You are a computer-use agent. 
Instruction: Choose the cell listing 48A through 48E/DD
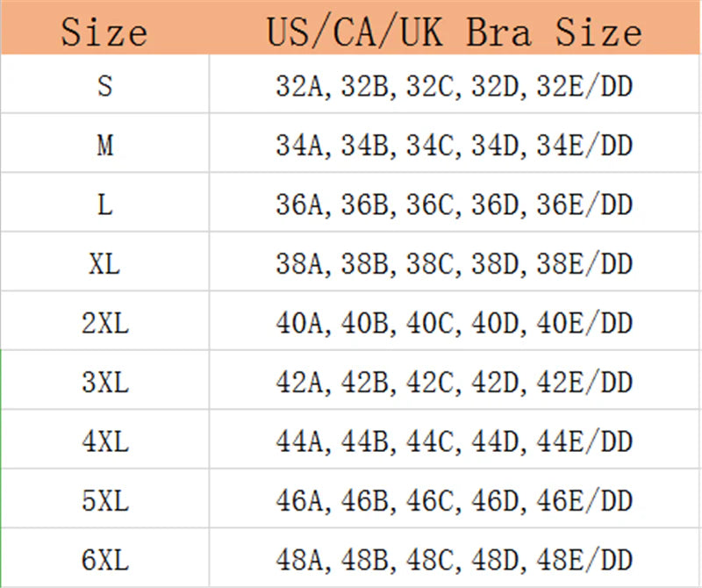[455, 559]
